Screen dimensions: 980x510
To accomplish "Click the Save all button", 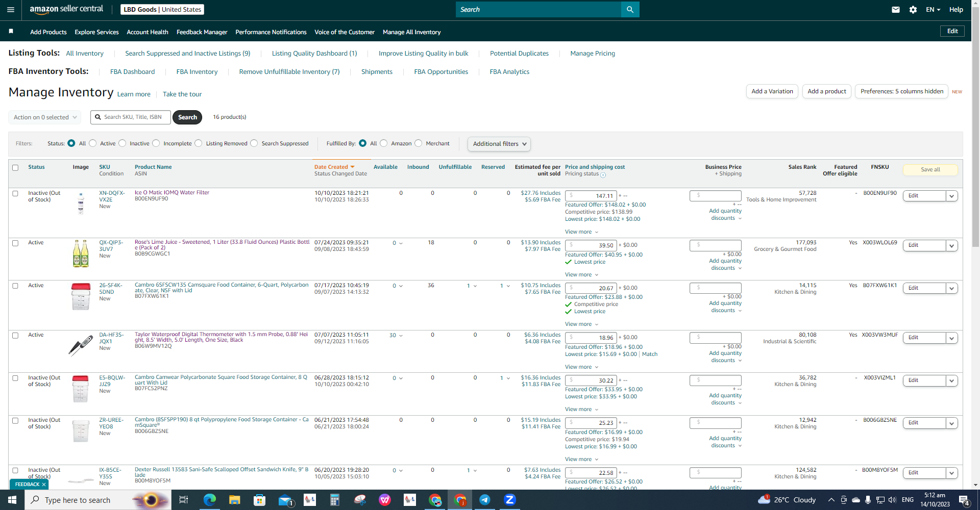I will pos(930,170).
